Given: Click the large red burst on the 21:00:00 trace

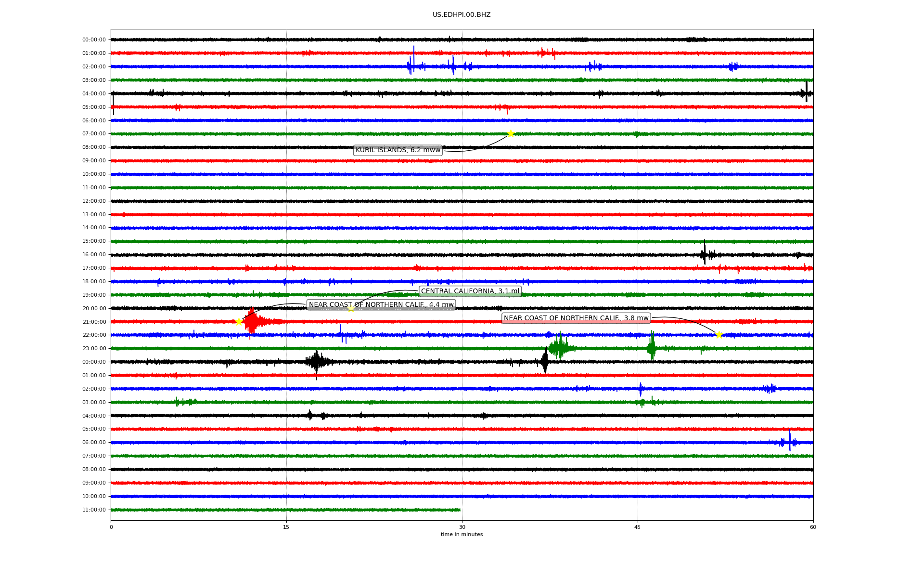Looking at the screenshot, I should (x=252, y=321).
